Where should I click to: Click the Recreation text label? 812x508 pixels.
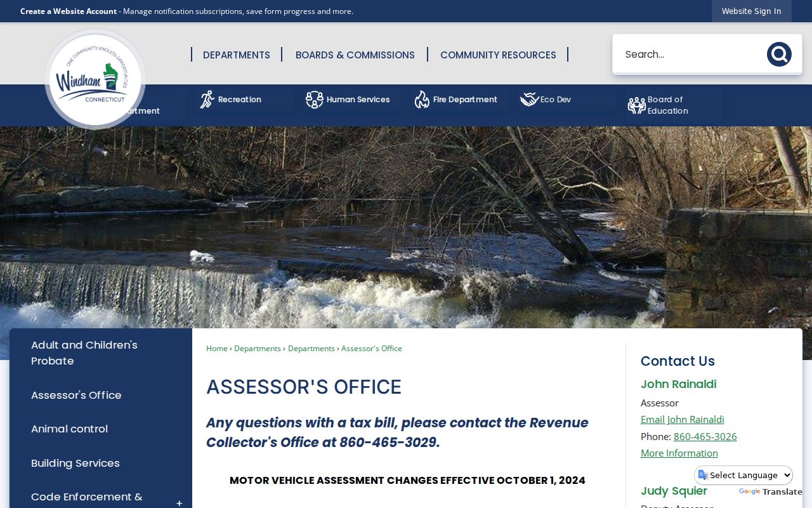point(240,100)
